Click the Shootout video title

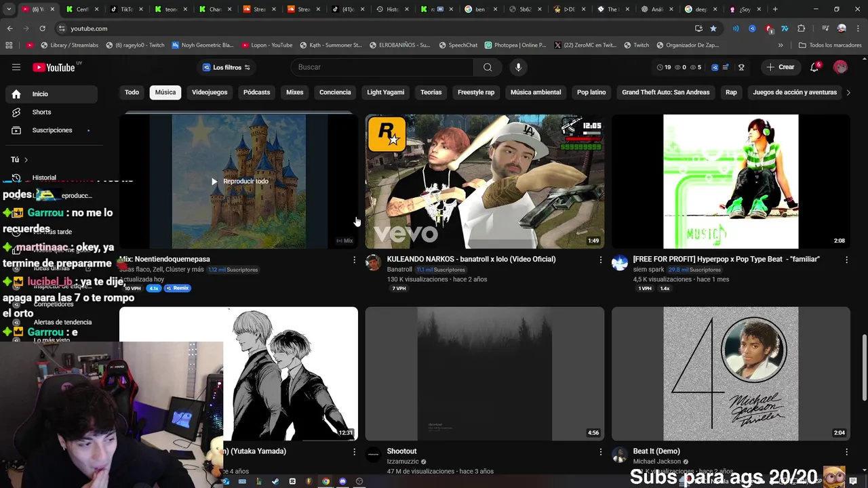click(401, 451)
